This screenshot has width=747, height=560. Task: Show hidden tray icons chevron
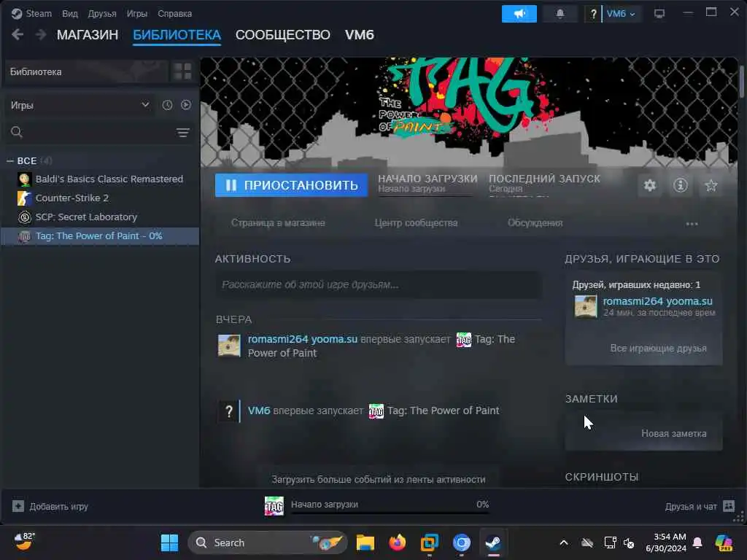coord(564,542)
